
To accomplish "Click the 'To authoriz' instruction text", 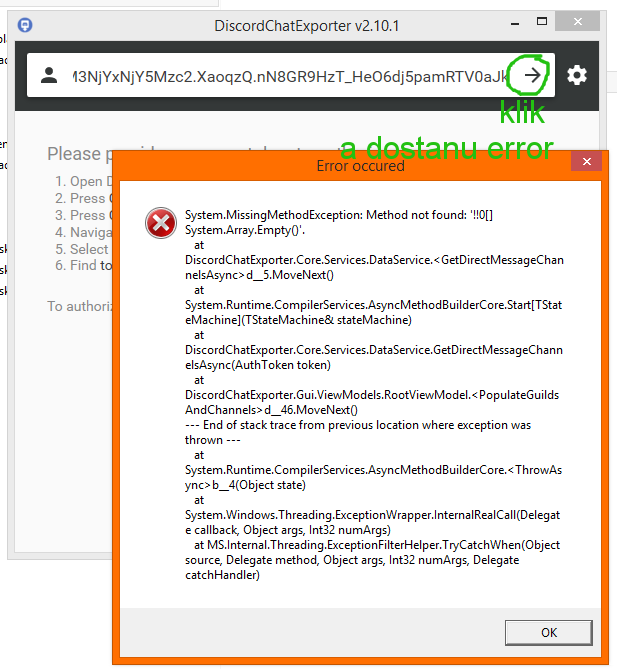I will 80,306.
